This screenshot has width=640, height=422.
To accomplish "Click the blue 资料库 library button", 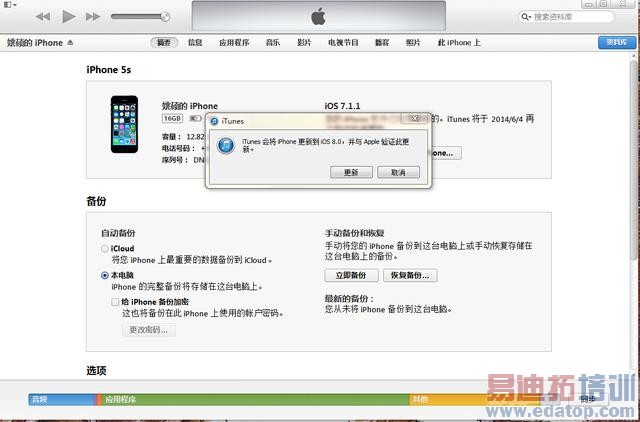I will click(x=617, y=42).
